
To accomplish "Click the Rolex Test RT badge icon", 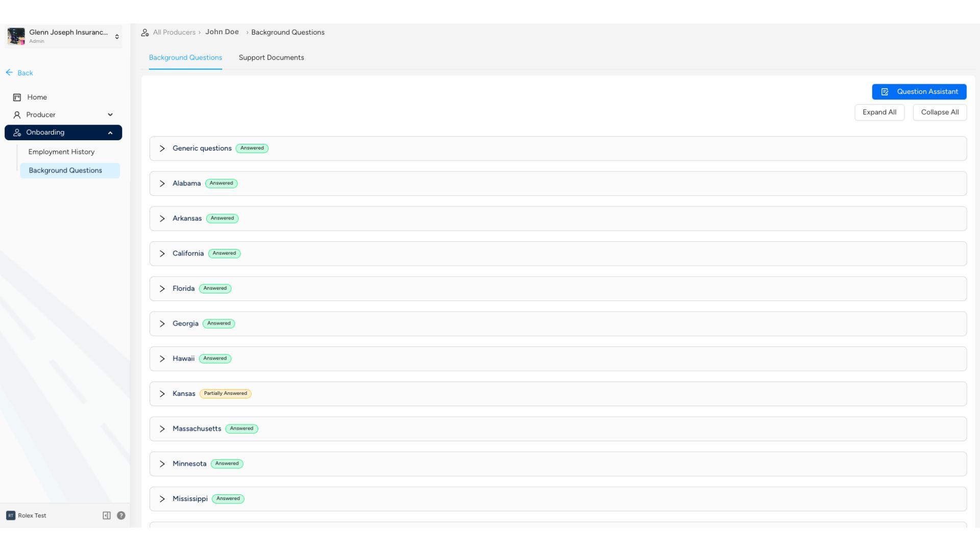I will [11, 515].
